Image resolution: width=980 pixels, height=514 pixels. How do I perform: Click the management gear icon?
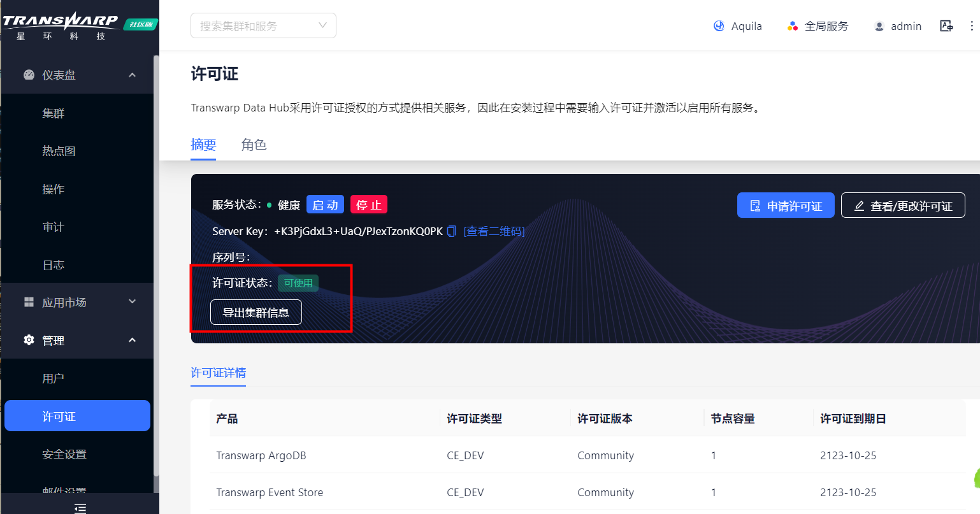(x=29, y=340)
